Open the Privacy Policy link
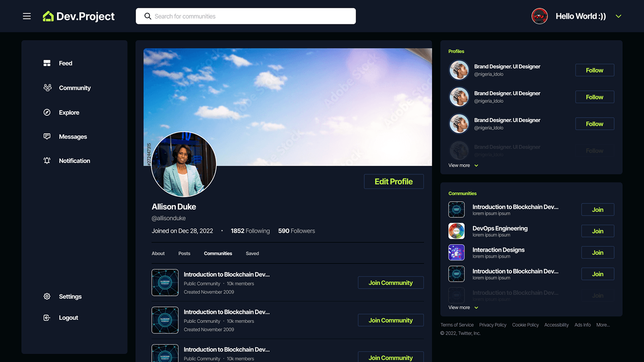This screenshot has width=644, height=362. click(x=493, y=325)
